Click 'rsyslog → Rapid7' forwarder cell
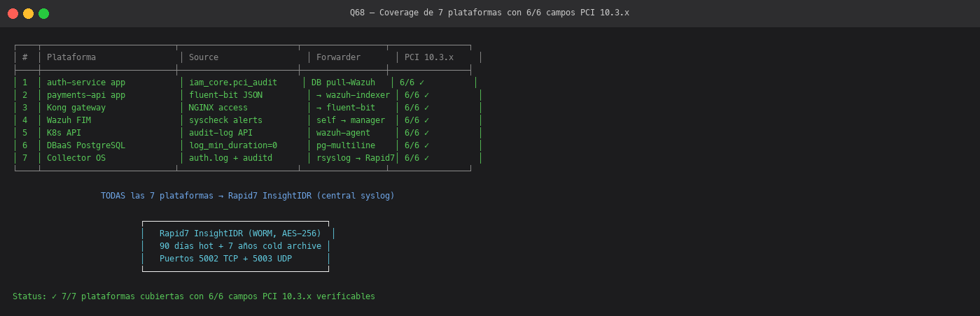 [356, 158]
